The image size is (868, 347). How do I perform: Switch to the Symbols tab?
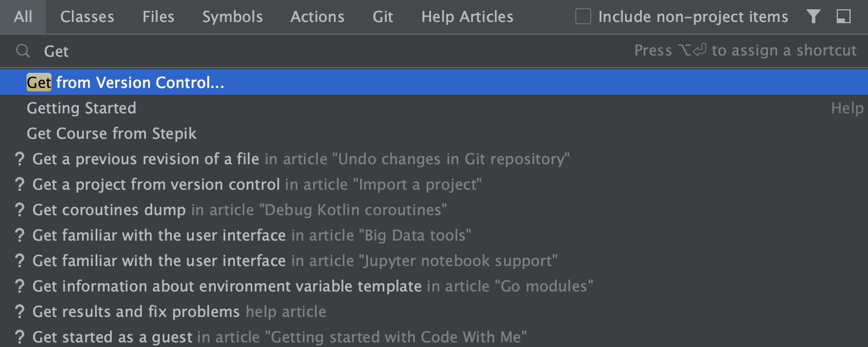point(232,17)
